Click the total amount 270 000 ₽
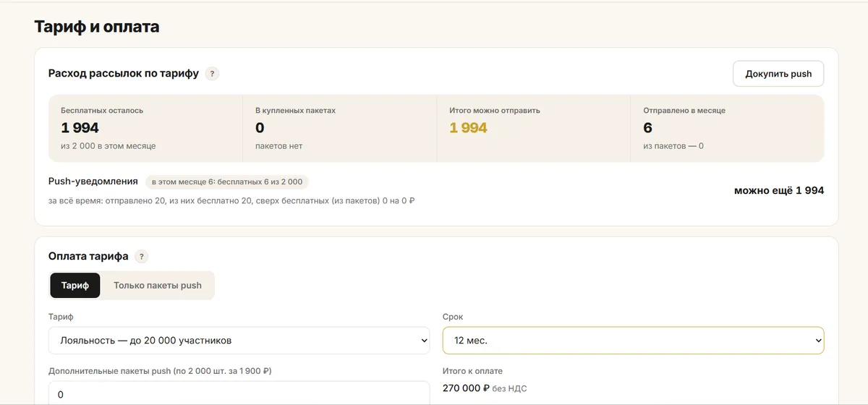Screen dimensions: 868x405 tap(466, 388)
